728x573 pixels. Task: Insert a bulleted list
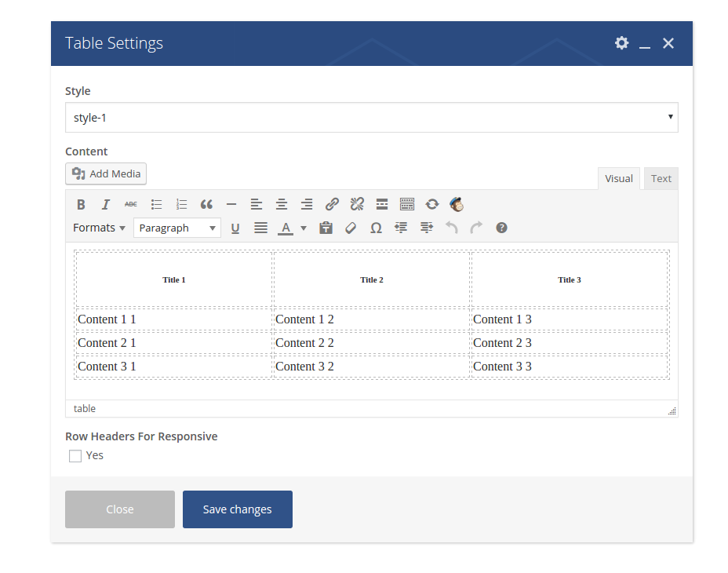click(156, 204)
